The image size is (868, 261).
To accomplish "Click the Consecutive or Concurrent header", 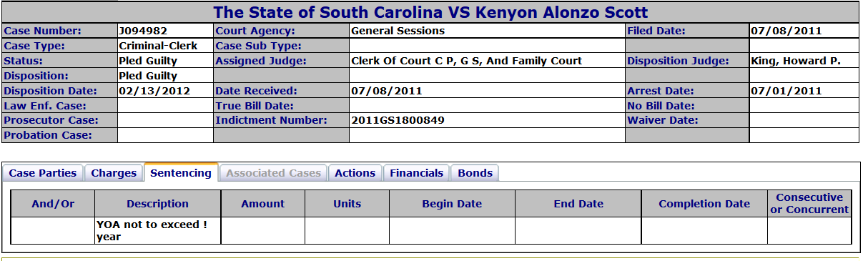I will (809, 204).
